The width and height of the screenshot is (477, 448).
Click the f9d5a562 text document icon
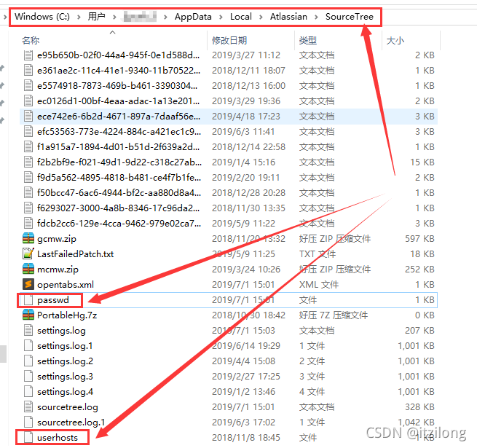coord(28,177)
